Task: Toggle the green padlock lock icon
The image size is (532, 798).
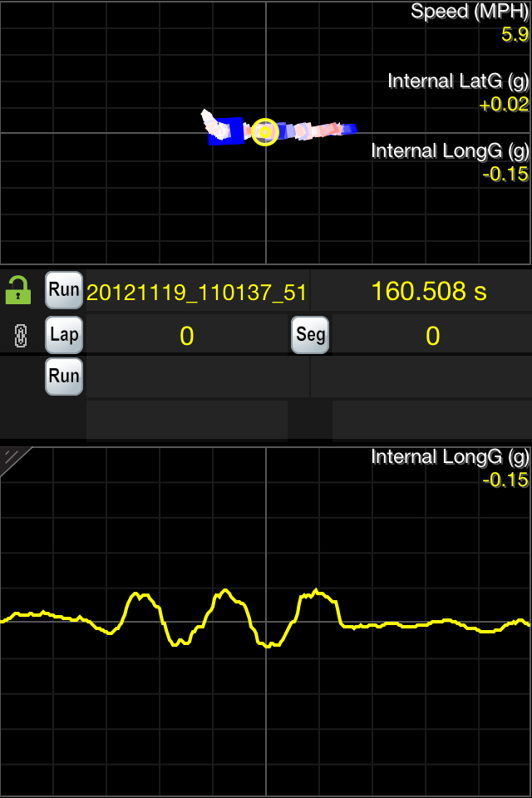Action: point(18,291)
